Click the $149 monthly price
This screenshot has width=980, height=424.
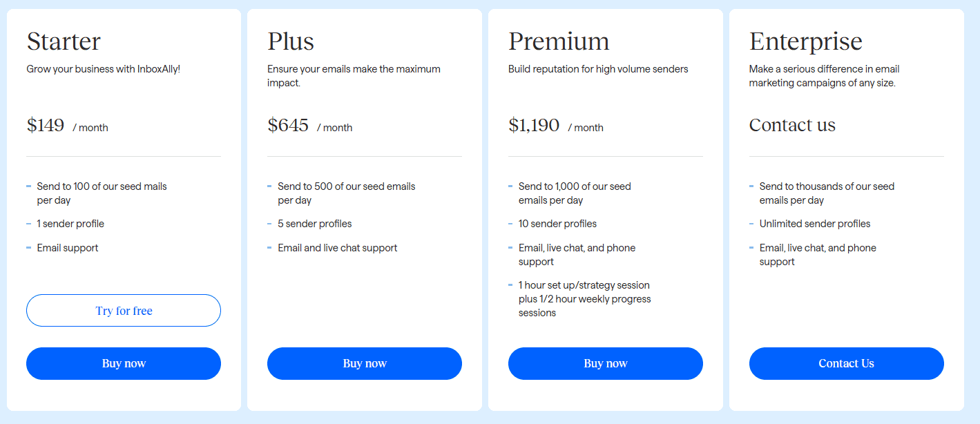pos(46,126)
